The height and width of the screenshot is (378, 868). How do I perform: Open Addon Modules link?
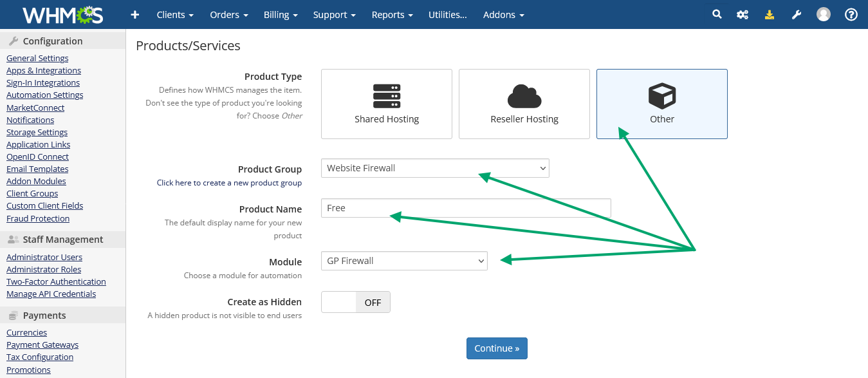(36, 182)
